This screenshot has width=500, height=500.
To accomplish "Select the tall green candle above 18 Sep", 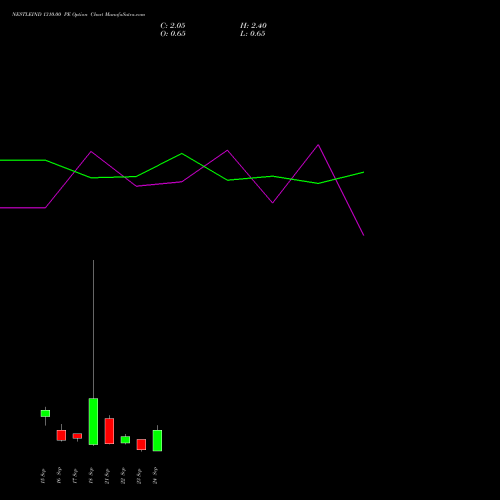I will 93,421.
